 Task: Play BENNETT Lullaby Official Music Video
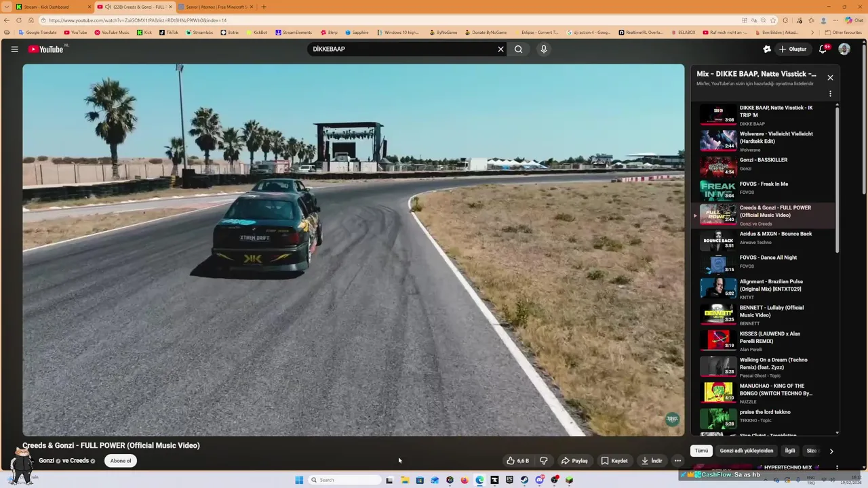click(764, 315)
